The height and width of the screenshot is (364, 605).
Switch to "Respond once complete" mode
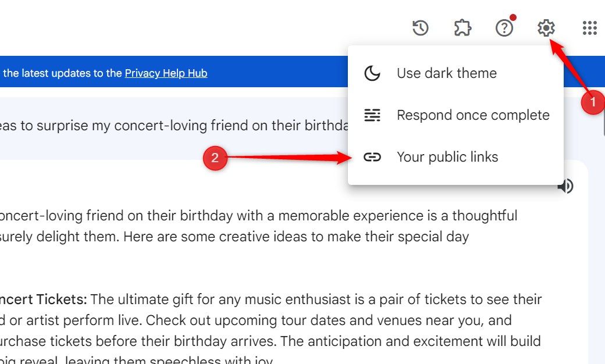tap(455, 115)
